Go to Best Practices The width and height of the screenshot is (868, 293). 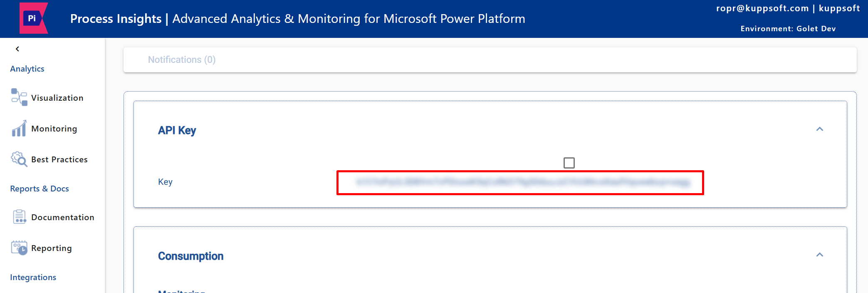click(x=59, y=159)
